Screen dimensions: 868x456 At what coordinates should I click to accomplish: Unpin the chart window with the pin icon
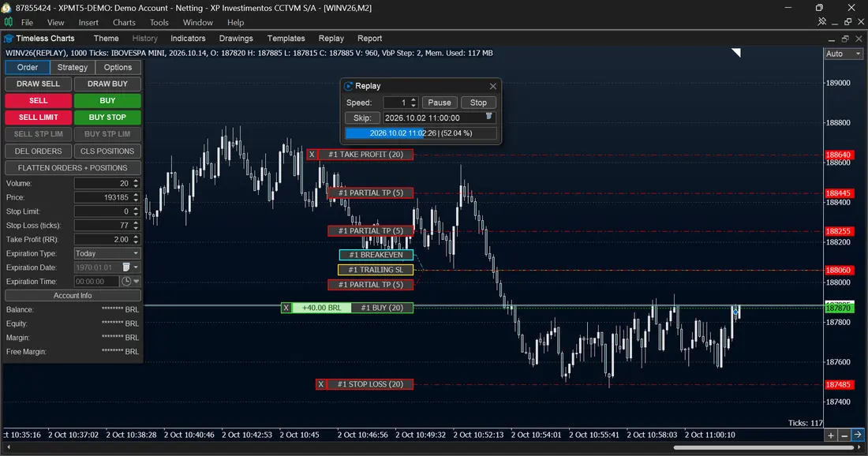click(822, 21)
